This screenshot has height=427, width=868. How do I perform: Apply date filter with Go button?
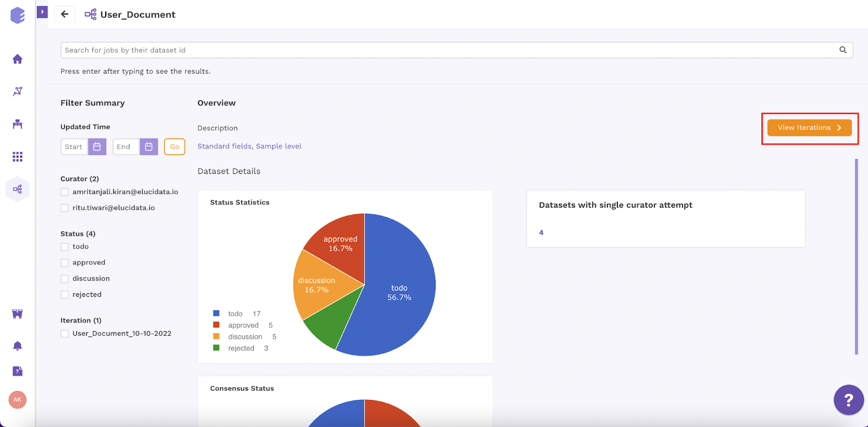pyautogui.click(x=175, y=146)
